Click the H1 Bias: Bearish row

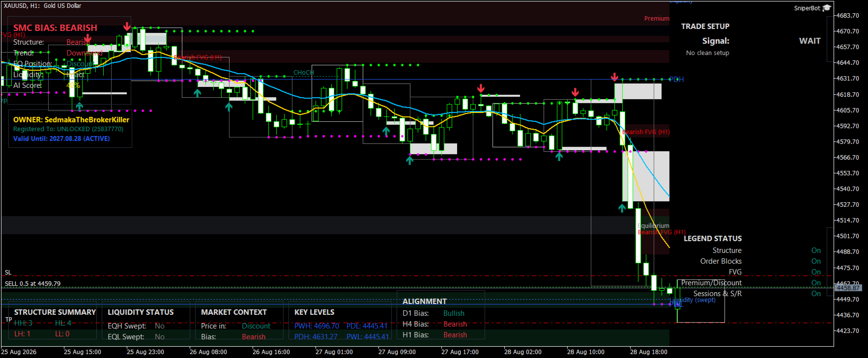click(x=434, y=335)
